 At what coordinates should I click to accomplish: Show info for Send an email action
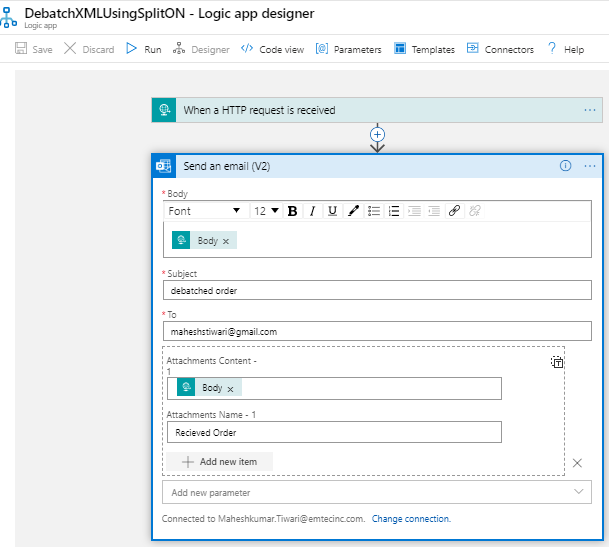565,166
